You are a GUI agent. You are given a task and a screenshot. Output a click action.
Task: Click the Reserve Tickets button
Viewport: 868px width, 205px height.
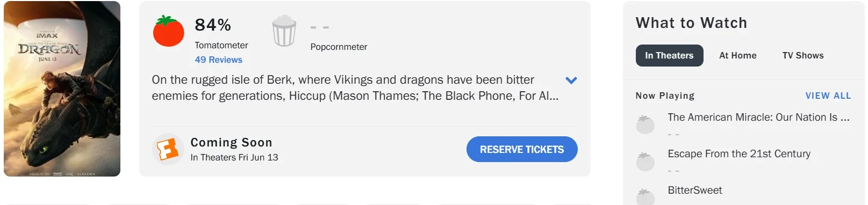pos(522,149)
